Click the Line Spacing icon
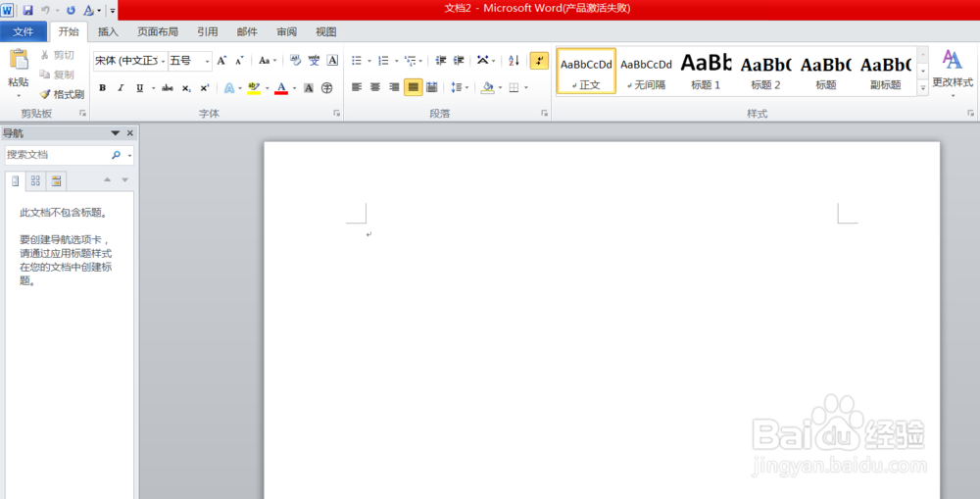980x499 pixels. coord(457,87)
